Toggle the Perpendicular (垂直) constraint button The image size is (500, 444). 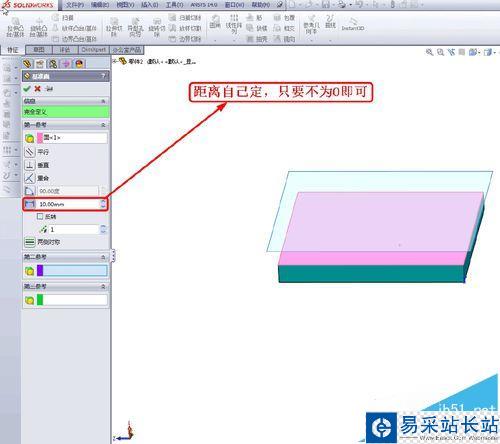tap(30, 165)
